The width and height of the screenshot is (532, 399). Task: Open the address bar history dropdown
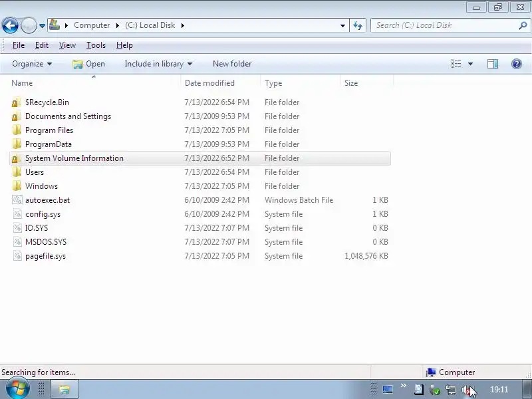[342, 25]
